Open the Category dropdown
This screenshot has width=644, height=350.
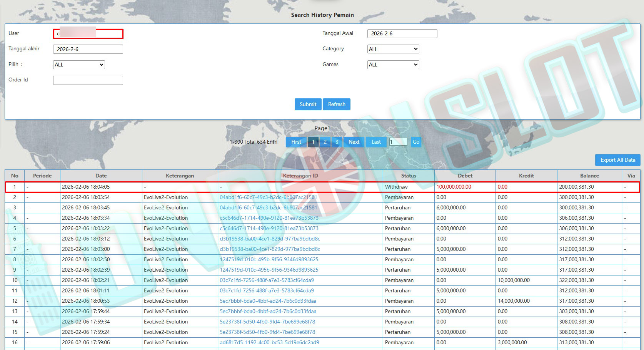pyautogui.click(x=393, y=49)
